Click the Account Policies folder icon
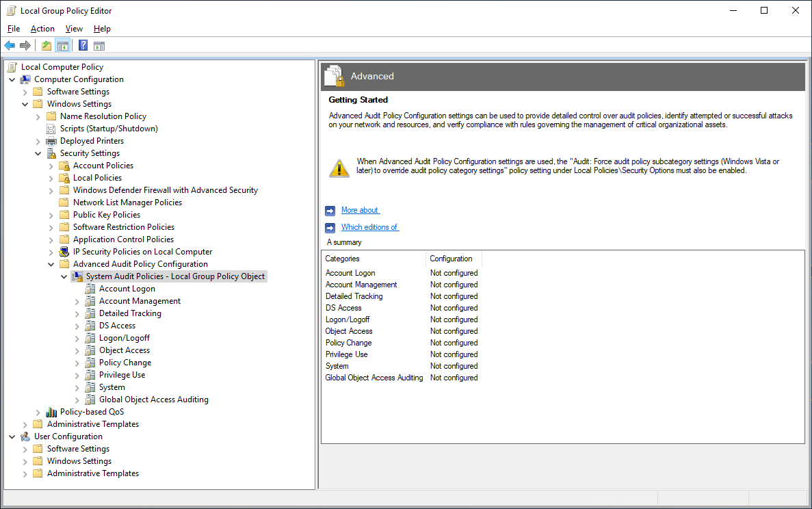Screen dimensions: 812x509 click(64, 166)
